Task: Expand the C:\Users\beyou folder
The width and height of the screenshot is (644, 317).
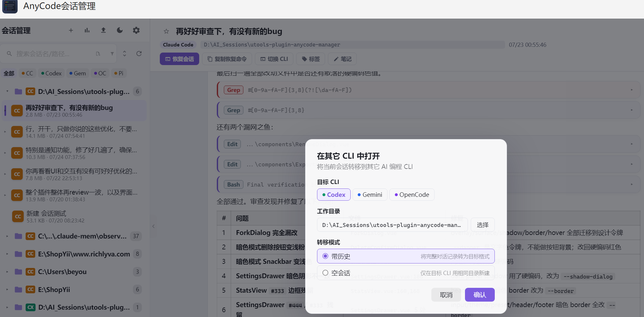Action: point(7,272)
